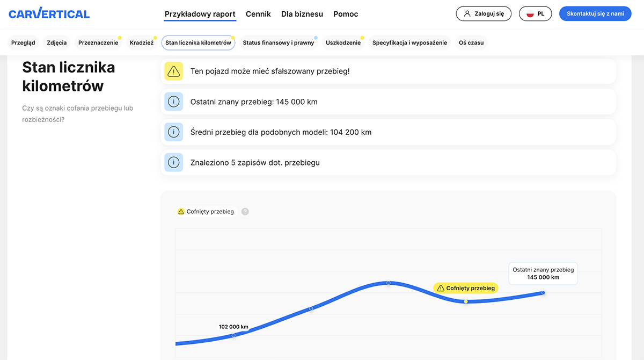Click the 'Znaleziono 5 zapisów dot. przebiegu' text
Image resolution: width=644 pixels, height=360 pixels.
coord(255,162)
